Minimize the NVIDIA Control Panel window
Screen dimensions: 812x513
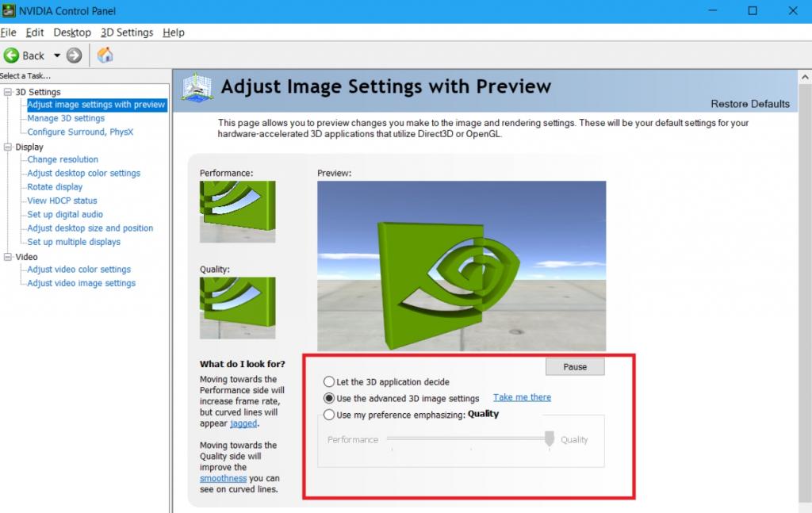[713, 10]
